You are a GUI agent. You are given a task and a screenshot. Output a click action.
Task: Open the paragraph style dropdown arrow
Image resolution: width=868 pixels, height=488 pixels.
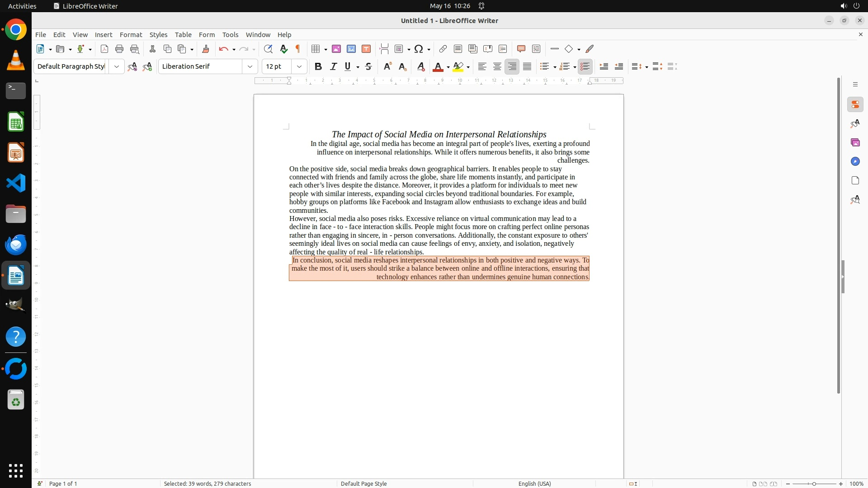117,66
